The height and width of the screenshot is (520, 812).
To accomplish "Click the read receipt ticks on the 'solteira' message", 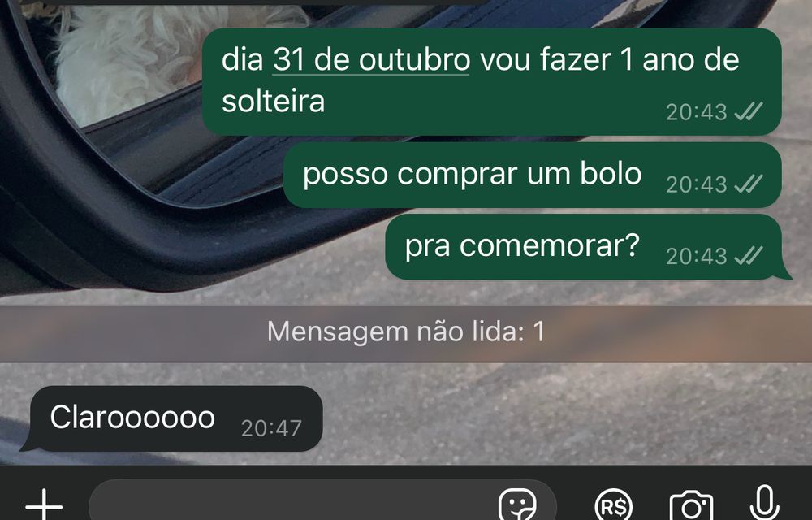I will point(749,111).
